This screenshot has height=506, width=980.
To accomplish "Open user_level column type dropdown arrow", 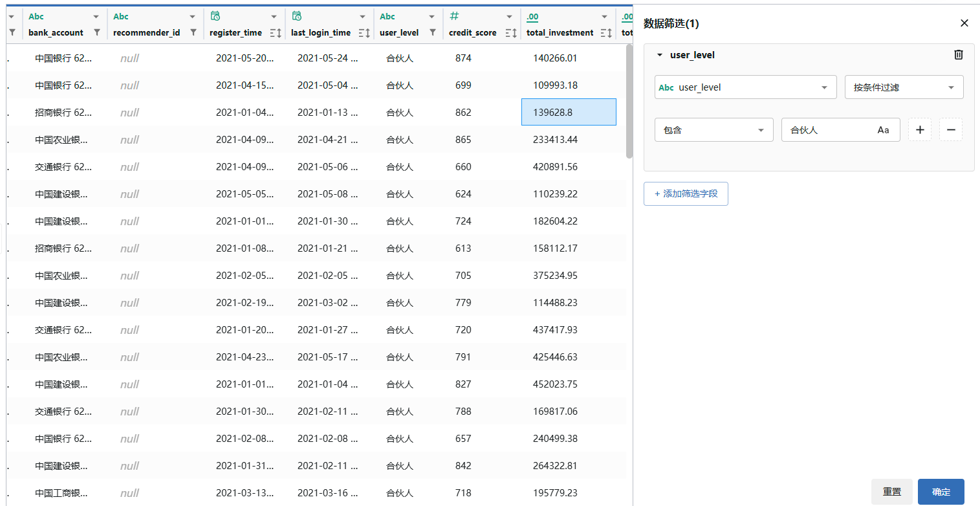I will (x=431, y=16).
